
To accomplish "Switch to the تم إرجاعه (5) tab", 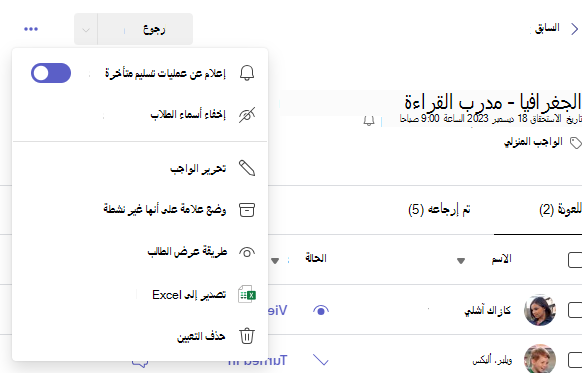I will tap(439, 210).
